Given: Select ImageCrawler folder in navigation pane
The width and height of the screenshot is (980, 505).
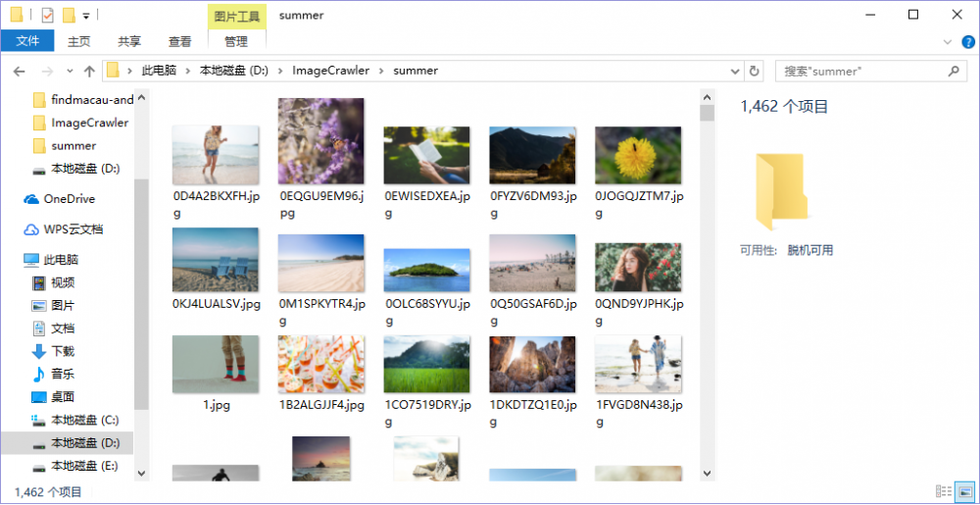Looking at the screenshot, I should tap(81, 123).
